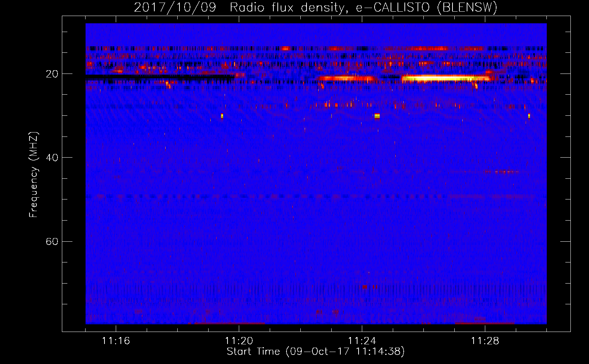This screenshot has height=364, width=589.
Task: Click the orange-red emission band near 11:23
Action: [x=346, y=78]
